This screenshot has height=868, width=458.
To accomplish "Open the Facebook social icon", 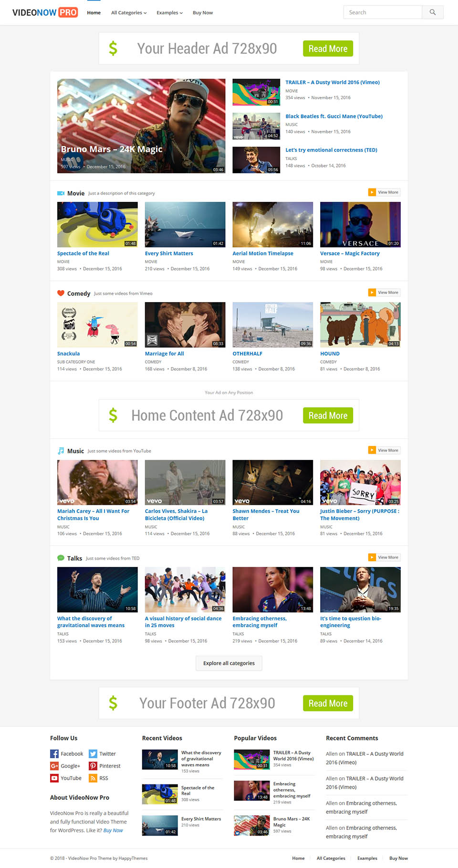I will point(54,753).
